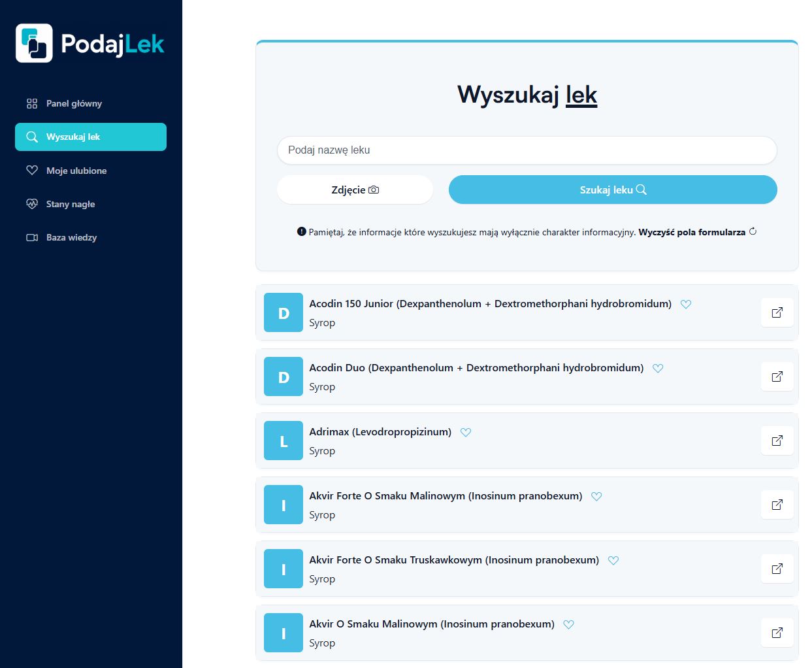Select 'Adrimax (Levodropropizinum)' text
Screen dimensions: 812x668
coord(380,432)
